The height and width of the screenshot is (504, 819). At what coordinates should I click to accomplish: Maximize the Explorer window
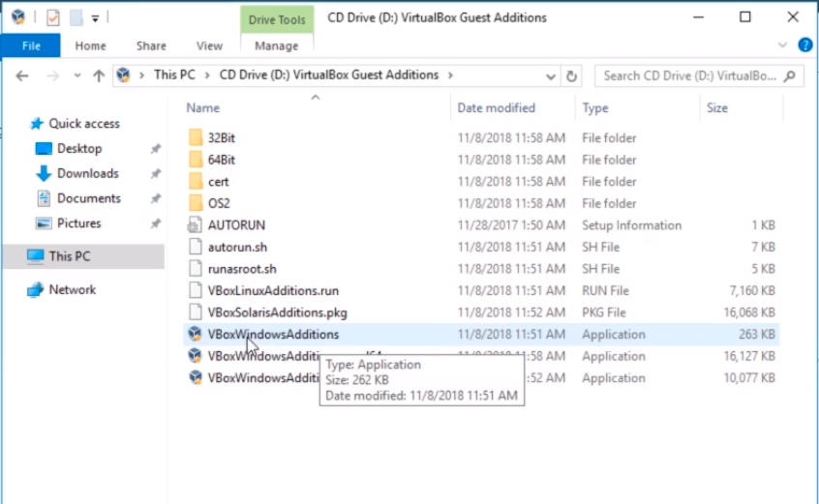745,17
